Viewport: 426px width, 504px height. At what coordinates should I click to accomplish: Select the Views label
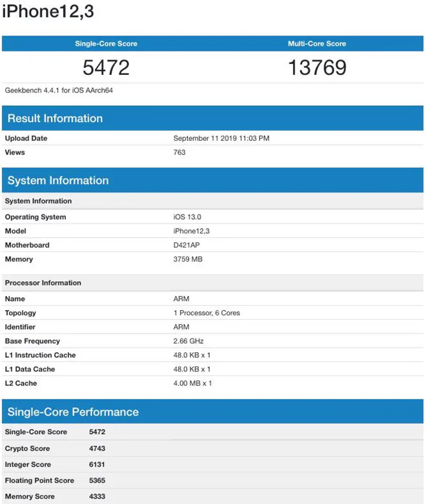pos(15,152)
